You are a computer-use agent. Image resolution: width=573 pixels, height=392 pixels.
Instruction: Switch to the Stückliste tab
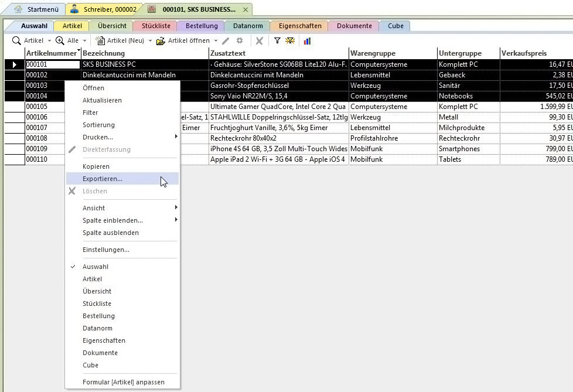coord(156,26)
